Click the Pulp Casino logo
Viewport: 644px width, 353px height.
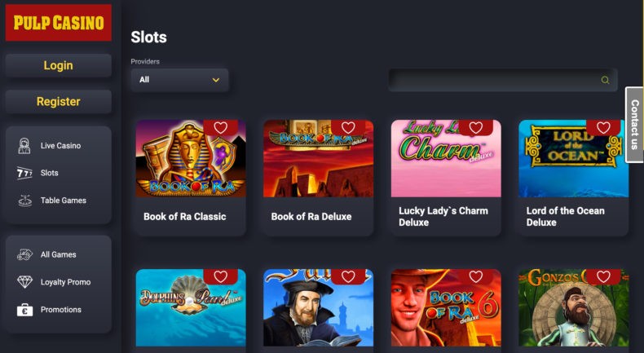click(59, 23)
